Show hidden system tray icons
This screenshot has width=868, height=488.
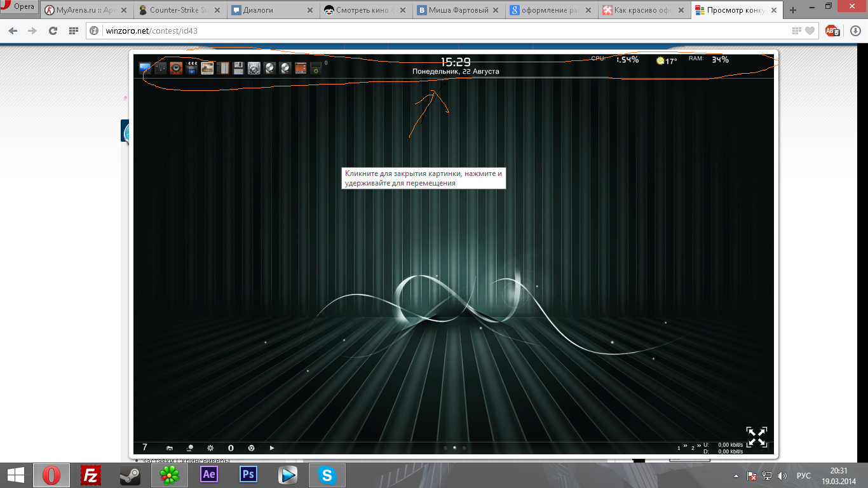[x=736, y=475]
